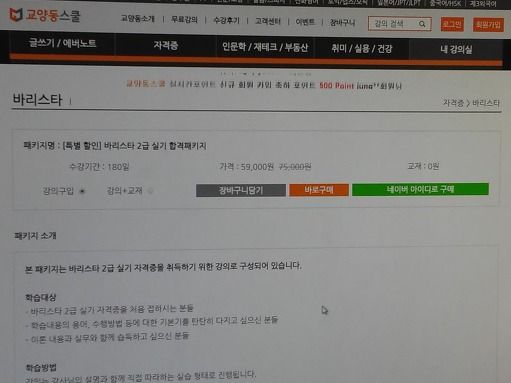
Task: Click the 교양동스쿨 fox logo
Action: (45, 15)
